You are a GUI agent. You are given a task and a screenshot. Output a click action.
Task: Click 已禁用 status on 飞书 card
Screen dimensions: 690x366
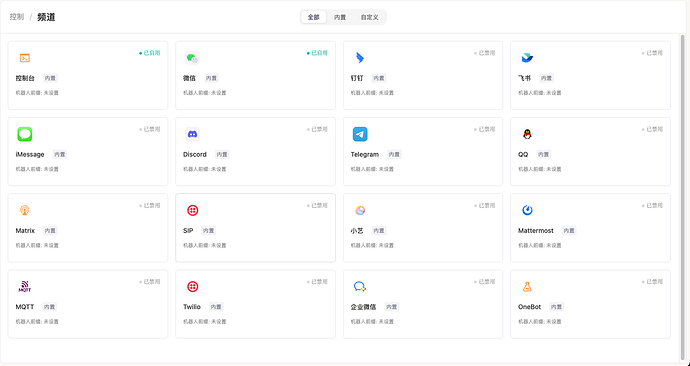click(x=652, y=53)
